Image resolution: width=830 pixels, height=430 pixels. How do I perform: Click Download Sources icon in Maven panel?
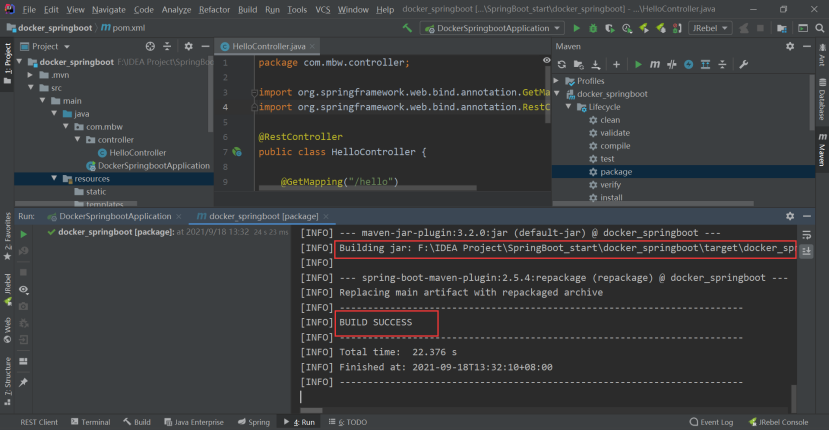(596, 65)
